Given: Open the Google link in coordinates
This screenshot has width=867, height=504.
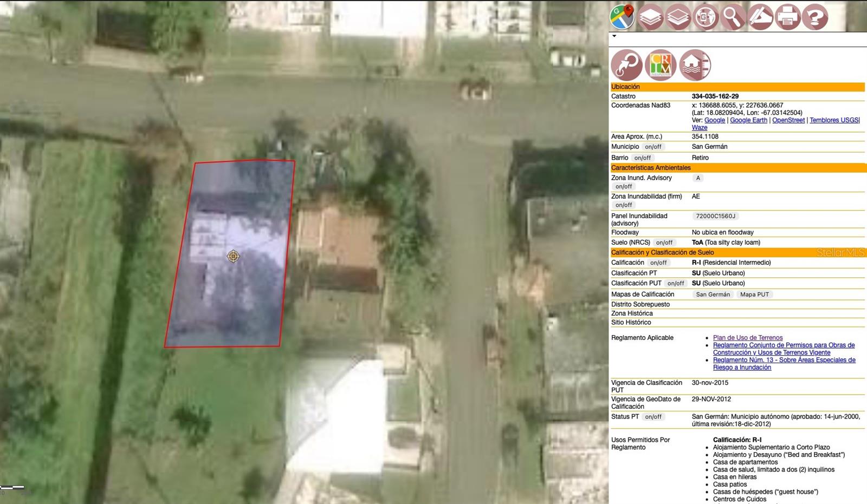Looking at the screenshot, I should (715, 120).
